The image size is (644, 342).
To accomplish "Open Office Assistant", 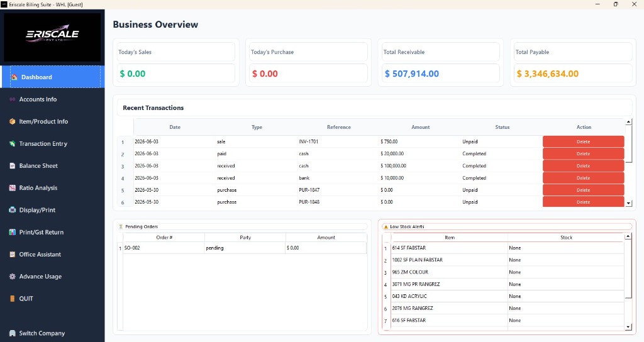I will 52,255.
